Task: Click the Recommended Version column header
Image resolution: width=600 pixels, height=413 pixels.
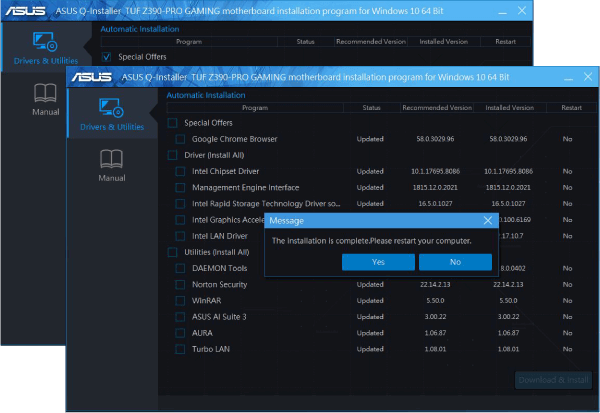Action: [x=437, y=107]
